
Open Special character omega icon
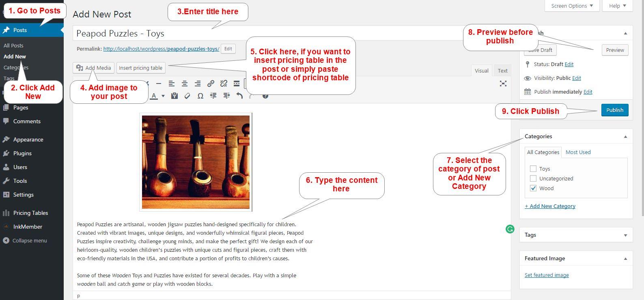(x=200, y=96)
